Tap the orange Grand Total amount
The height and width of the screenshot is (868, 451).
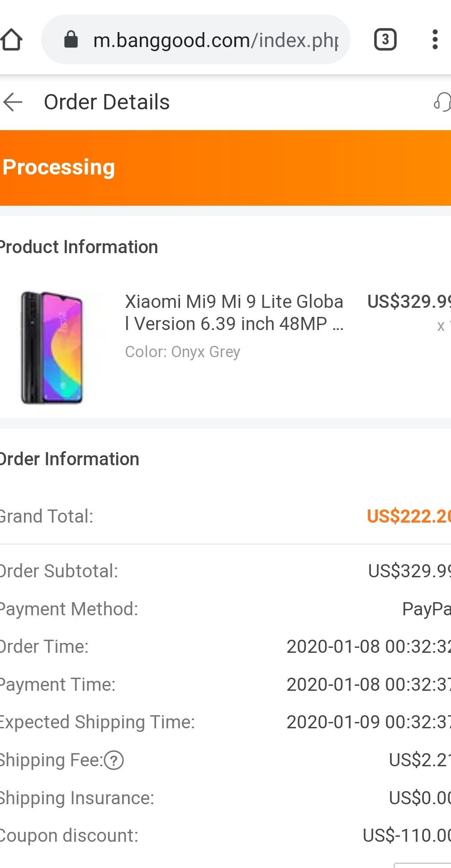(x=408, y=516)
